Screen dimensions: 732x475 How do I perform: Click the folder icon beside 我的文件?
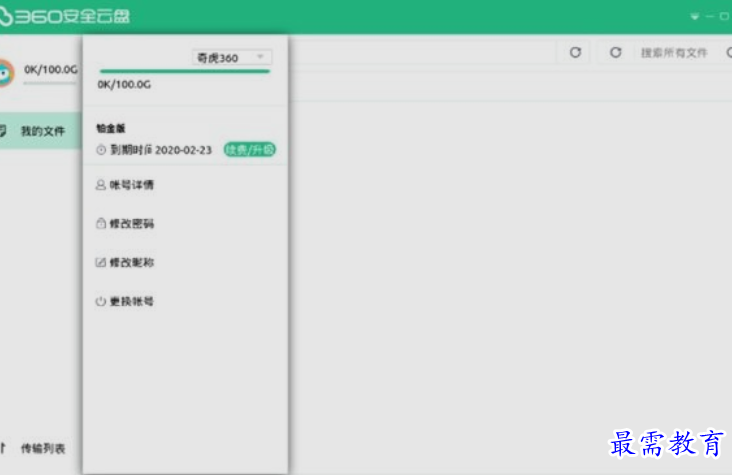tap(3, 131)
